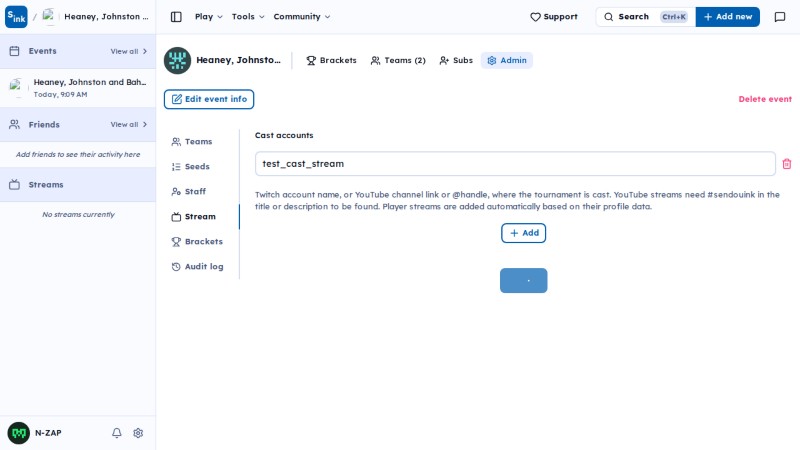
Task: Expand the Community menu
Action: click(302, 17)
